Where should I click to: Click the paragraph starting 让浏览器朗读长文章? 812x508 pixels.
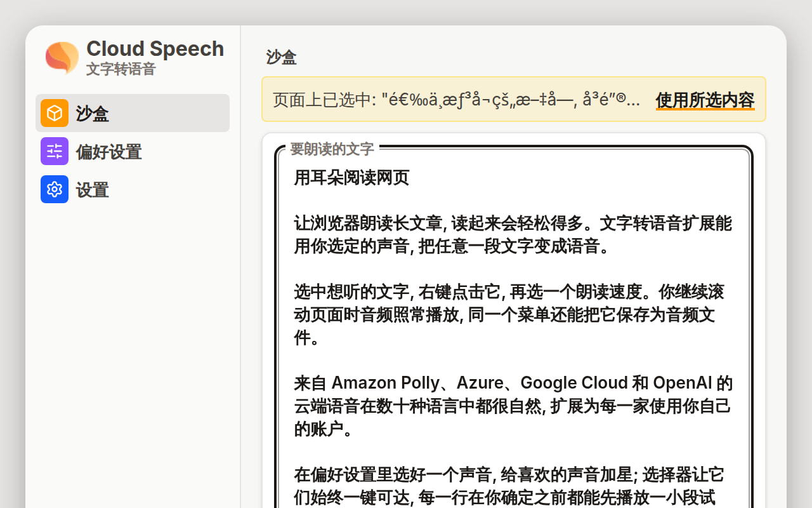tap(513, 235)
